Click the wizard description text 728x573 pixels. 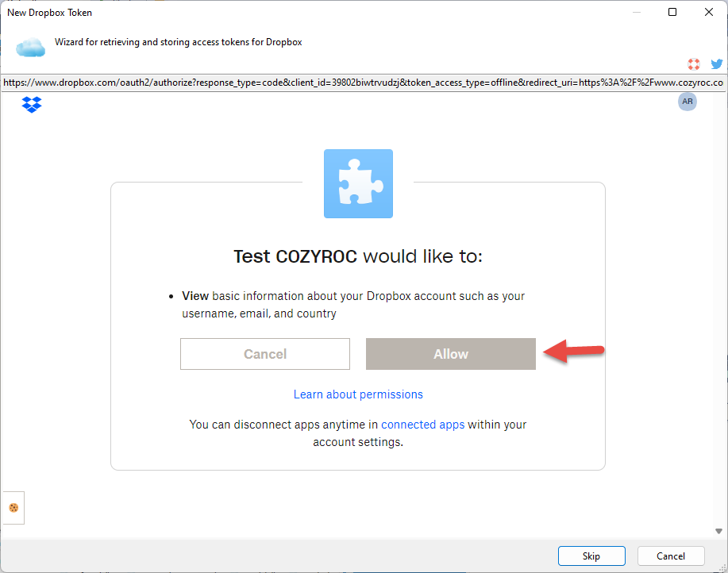(179, 42)
